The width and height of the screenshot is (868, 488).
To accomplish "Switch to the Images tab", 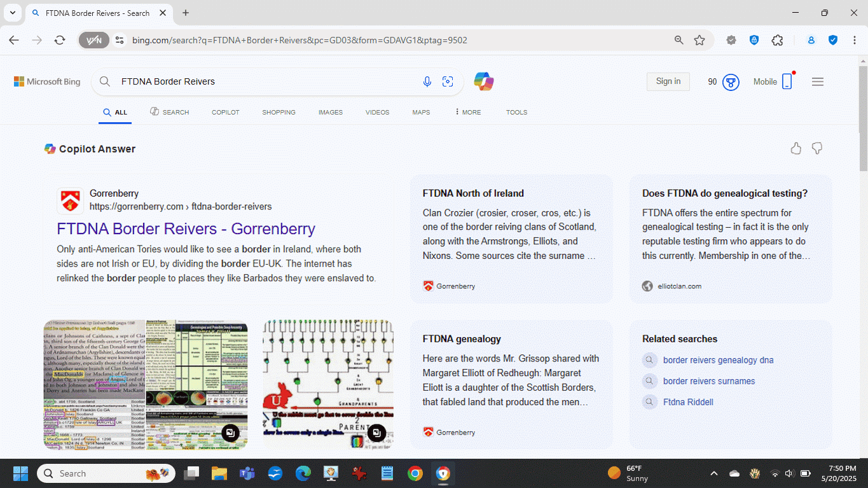I will coord(330,112).
